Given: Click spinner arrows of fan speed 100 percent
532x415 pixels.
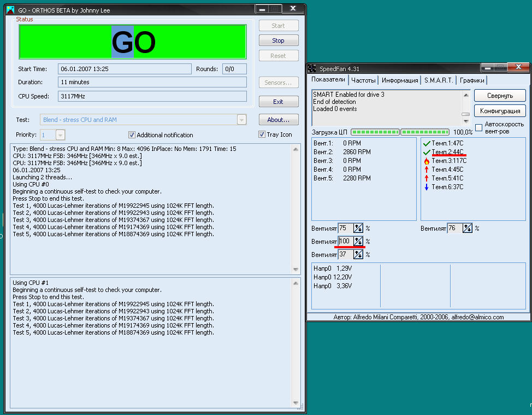Looking at the screenshot, I should [x=358, y=242].
